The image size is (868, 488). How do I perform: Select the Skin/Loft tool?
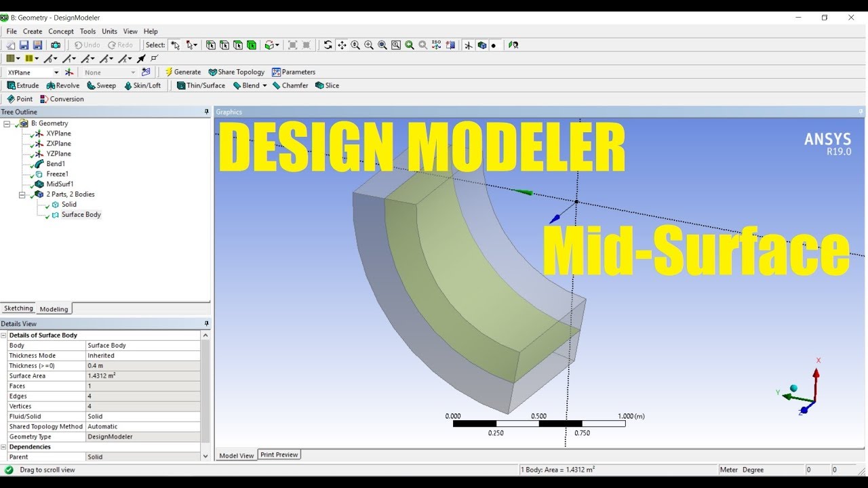(142, 85)
